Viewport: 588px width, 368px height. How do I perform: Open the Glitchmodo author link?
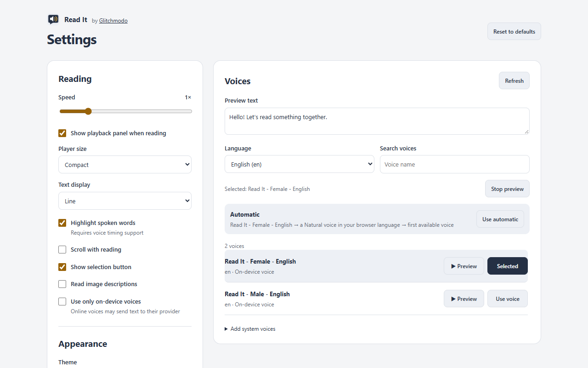(x=113, y=21)
